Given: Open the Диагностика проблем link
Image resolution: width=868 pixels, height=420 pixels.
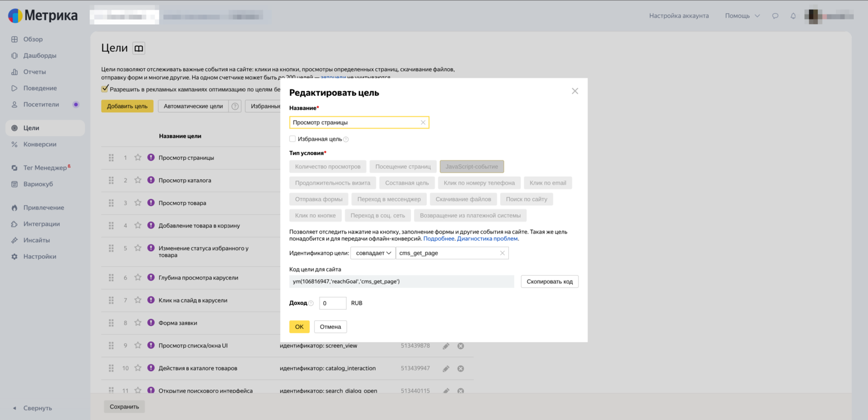Looking at the screenshot, I should pos(487,238).
